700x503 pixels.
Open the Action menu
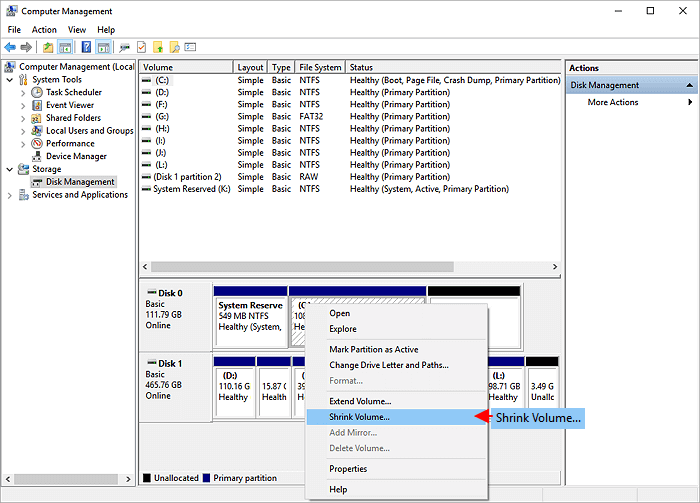click(44, 30)
